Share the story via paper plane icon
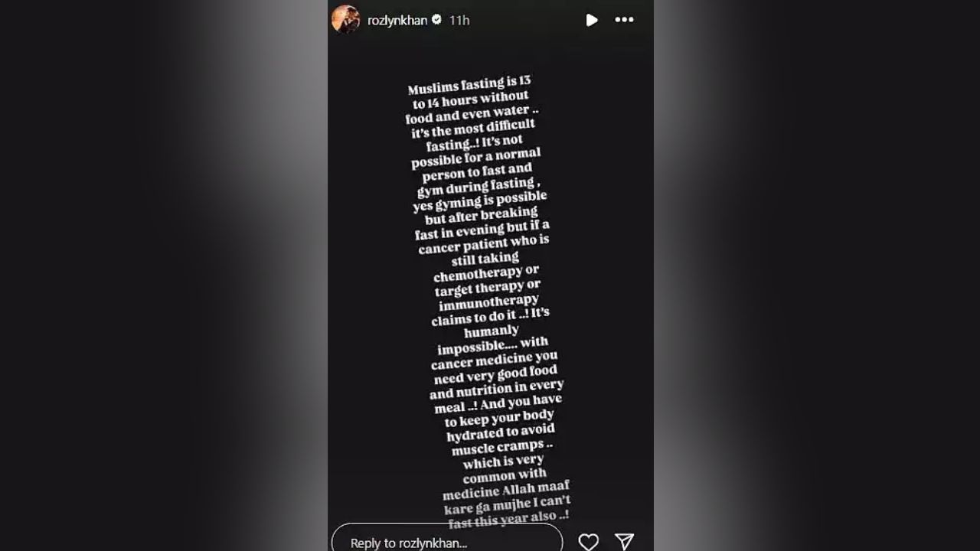The width and height of the screenshot is (980, 551). (x=625, y=542)
